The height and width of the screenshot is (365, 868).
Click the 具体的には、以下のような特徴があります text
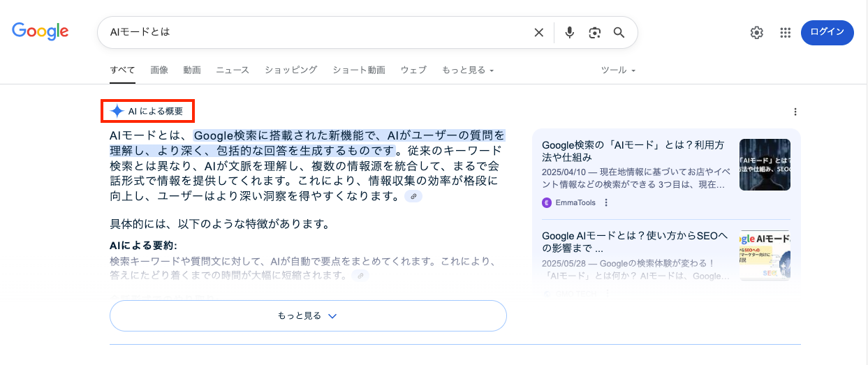(220, 224)
